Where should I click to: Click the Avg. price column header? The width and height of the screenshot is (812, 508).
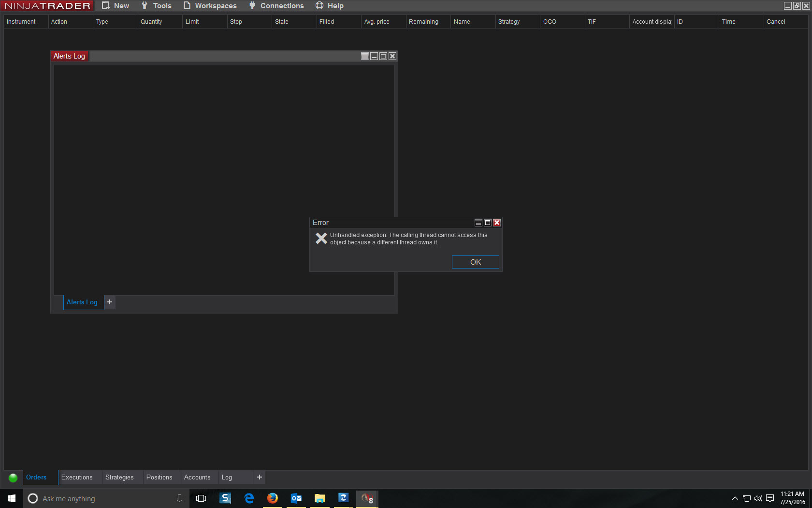[383, 22]
